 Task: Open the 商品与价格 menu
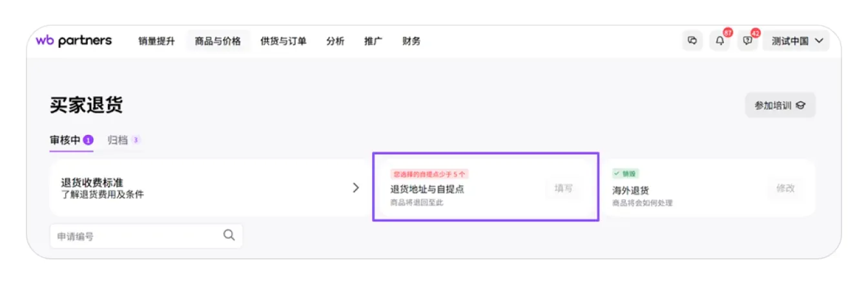tap(218, 41)
